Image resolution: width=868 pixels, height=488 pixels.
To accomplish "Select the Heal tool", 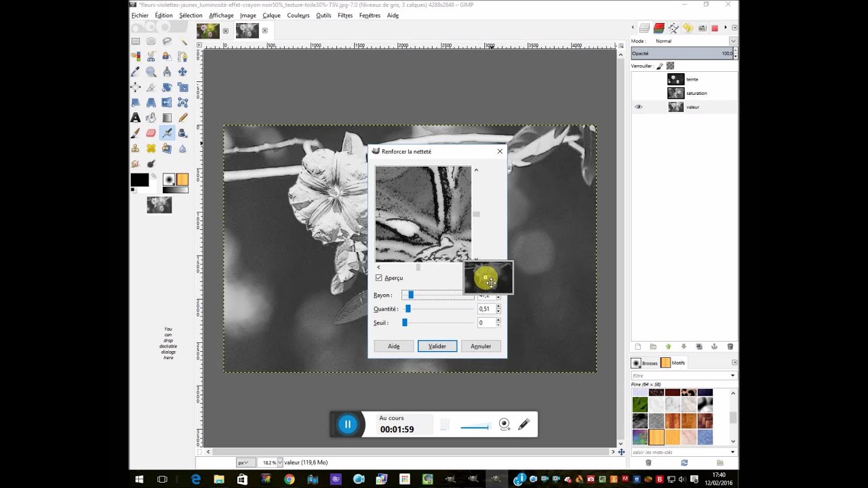I will click(151, 148).
